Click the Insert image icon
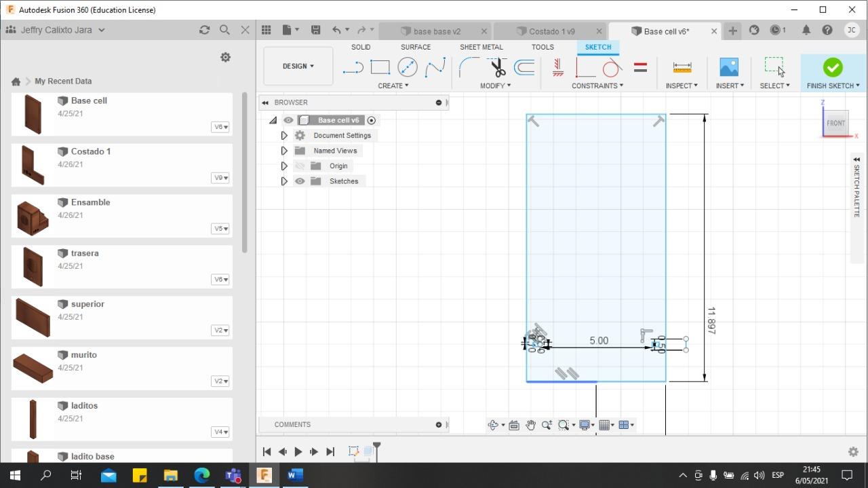The image size is (868, 488). 729,67
